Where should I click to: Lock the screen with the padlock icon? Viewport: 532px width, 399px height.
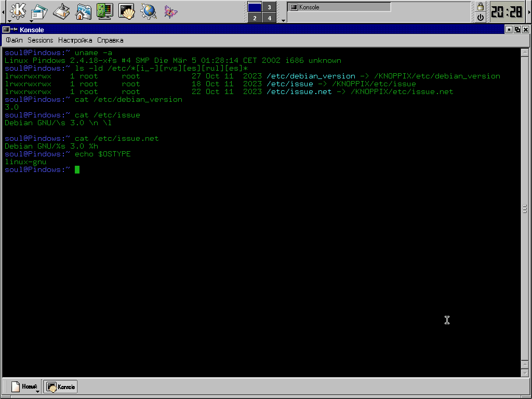coord(481,6)
